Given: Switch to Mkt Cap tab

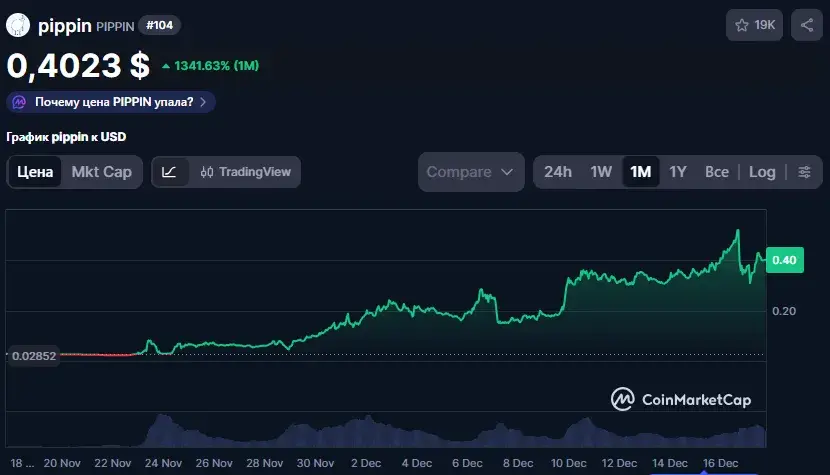Looking at the screenshot, I should pos(102,172).
